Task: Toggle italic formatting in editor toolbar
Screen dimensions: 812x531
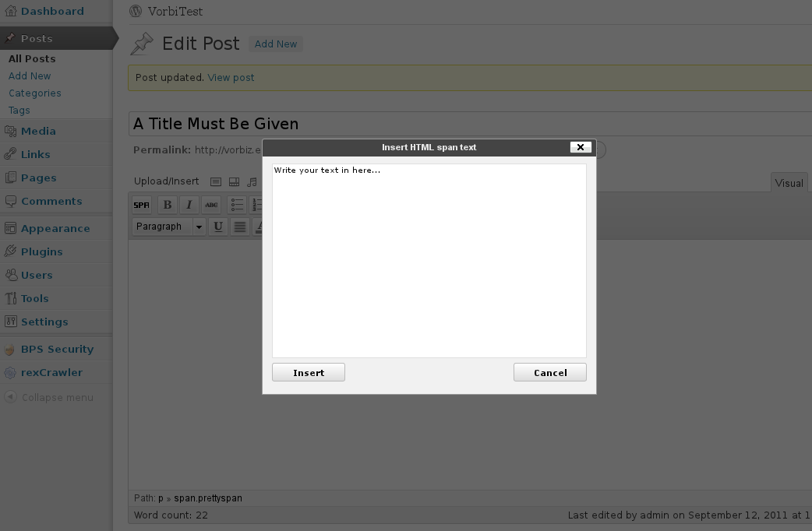Action: point(189,205)
